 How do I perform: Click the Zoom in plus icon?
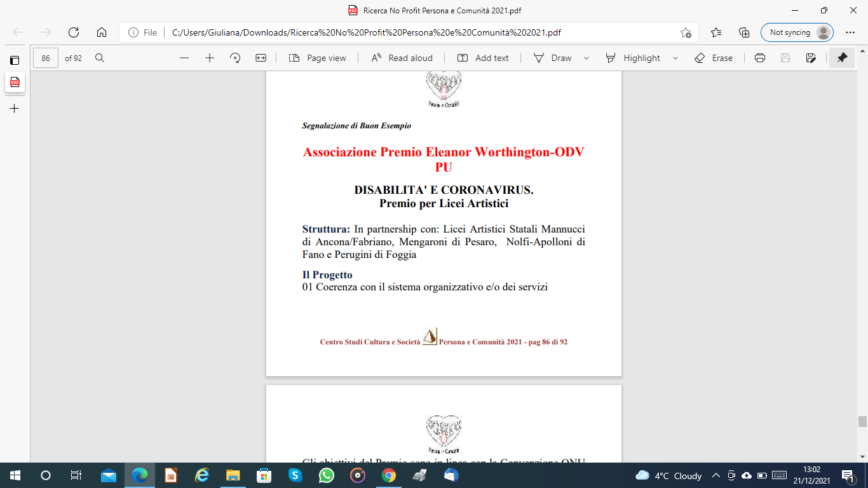pos(210,58)
